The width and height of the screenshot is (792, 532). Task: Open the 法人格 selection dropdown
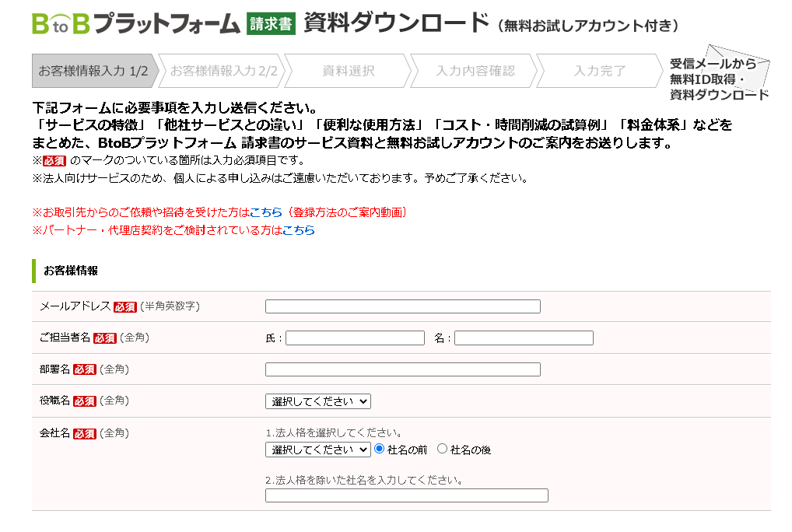pos(317,450)
